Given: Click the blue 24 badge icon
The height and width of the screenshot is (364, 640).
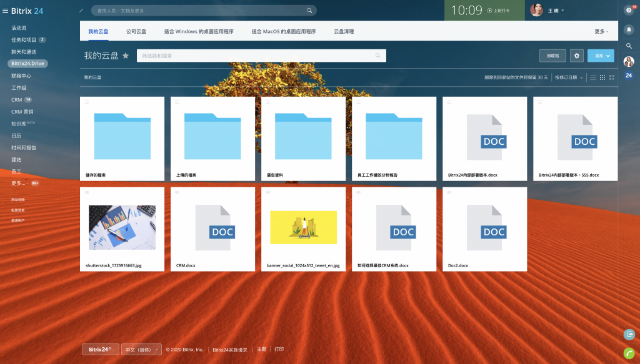Looking at the screenshot, I should point(629,76).
